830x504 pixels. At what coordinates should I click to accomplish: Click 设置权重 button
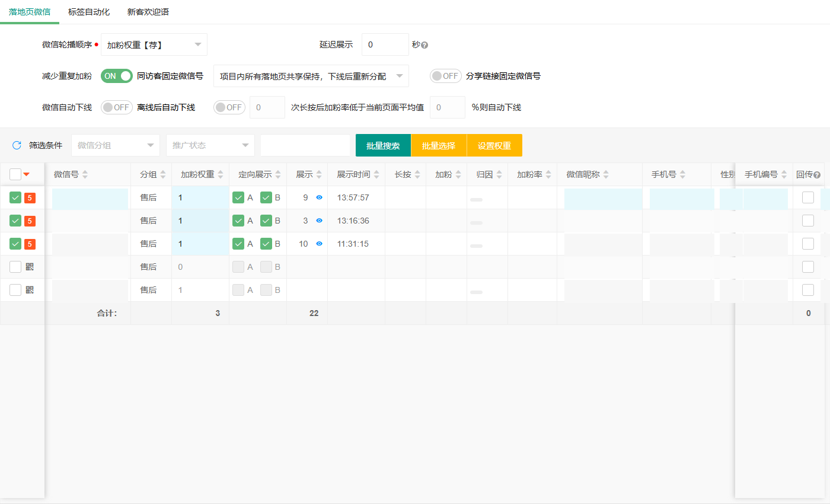(x=494, y=145)
